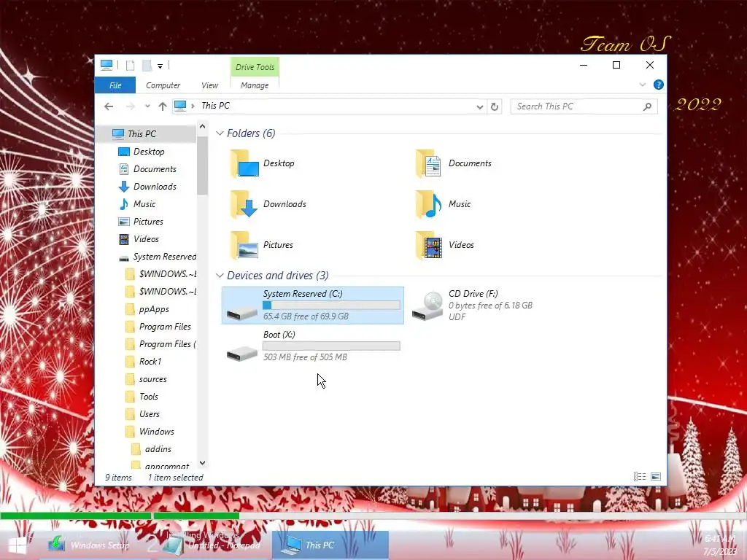Image resolution: width=747 pixels, height=560 pixels.
Task: Select Downloads arrow icon in navigation pane
Action: point(124,187)
